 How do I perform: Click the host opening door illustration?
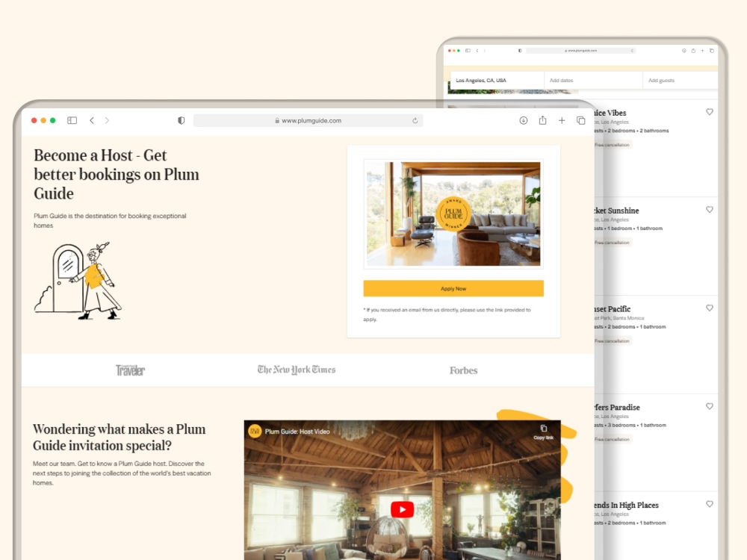tap(78, 281)
